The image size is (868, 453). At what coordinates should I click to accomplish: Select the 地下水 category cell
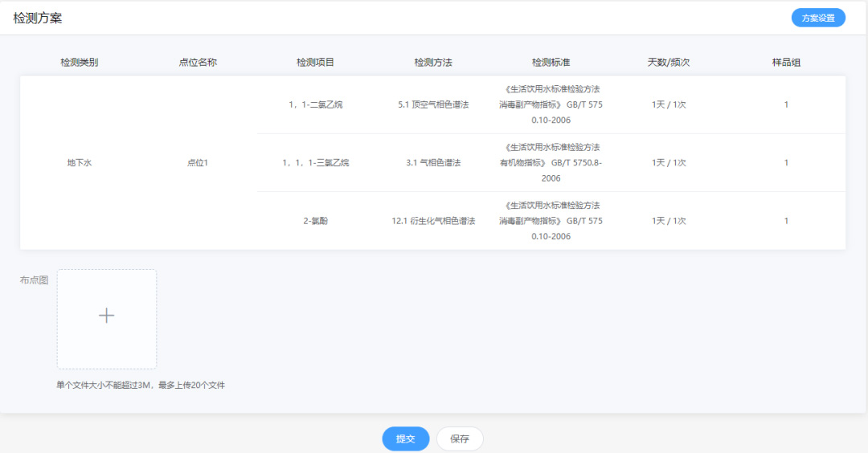tap(80, 163)
